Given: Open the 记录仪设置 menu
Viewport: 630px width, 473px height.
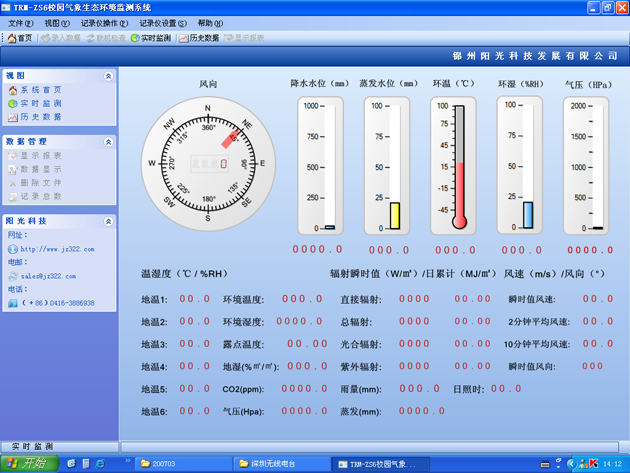Looking at the screenshot, I should 161,22.
